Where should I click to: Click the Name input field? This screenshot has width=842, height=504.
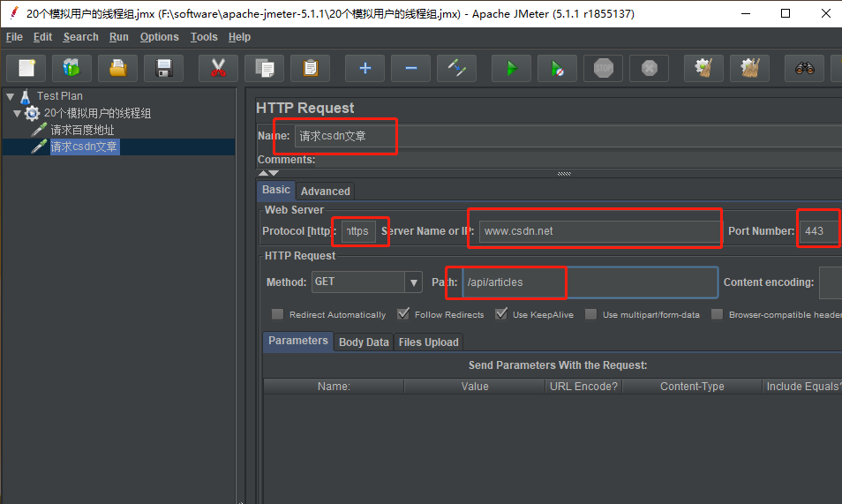click(x=568, y=136)
